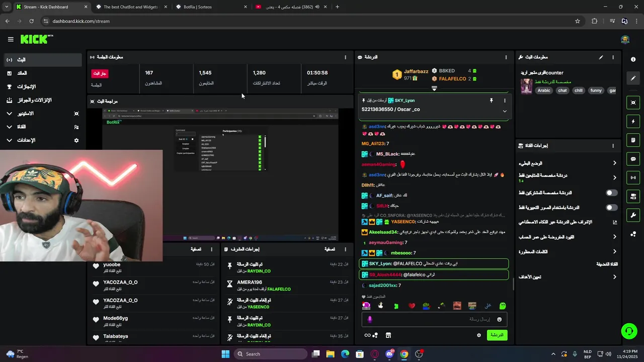Click the Arabic stream tag
This screenshot has height=362, width=644.
click(x=544, y=90)
